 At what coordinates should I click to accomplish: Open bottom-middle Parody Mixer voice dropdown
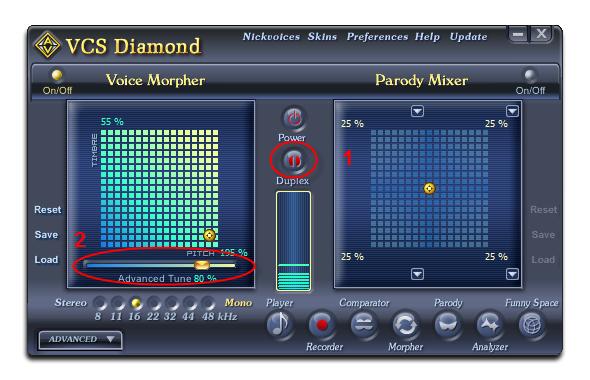click(417, 274)
